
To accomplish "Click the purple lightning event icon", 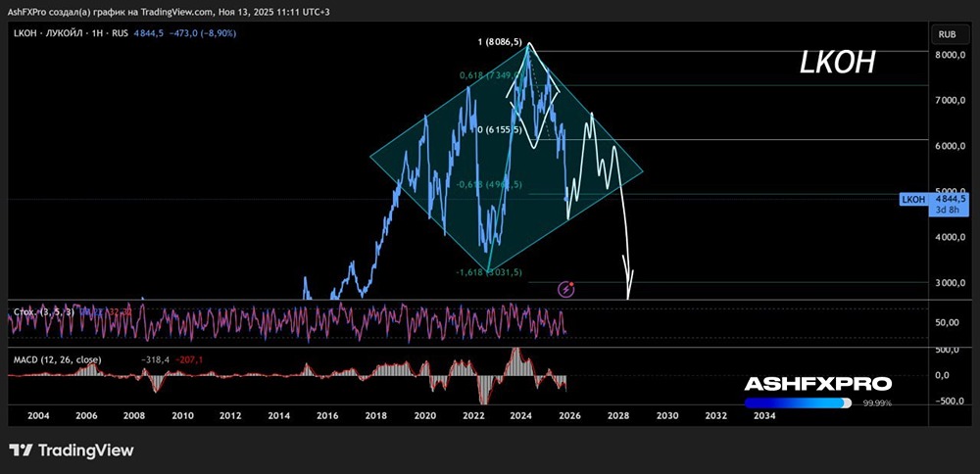I will pyautogui.click(x=565, y=289).
